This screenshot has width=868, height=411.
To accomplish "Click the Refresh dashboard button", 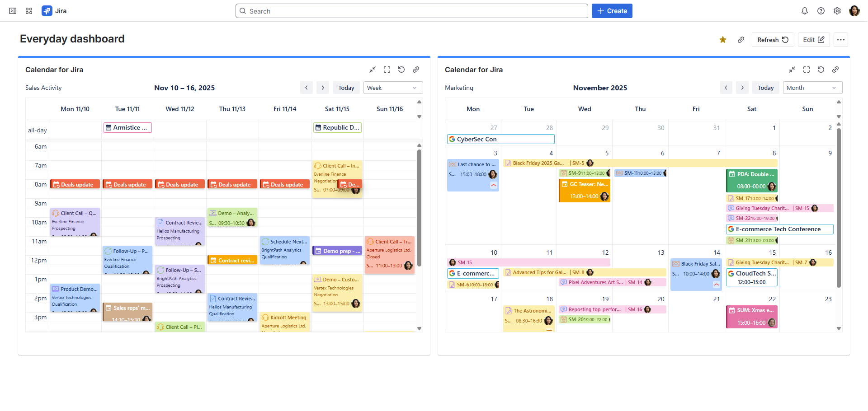I will pos(773,40).
